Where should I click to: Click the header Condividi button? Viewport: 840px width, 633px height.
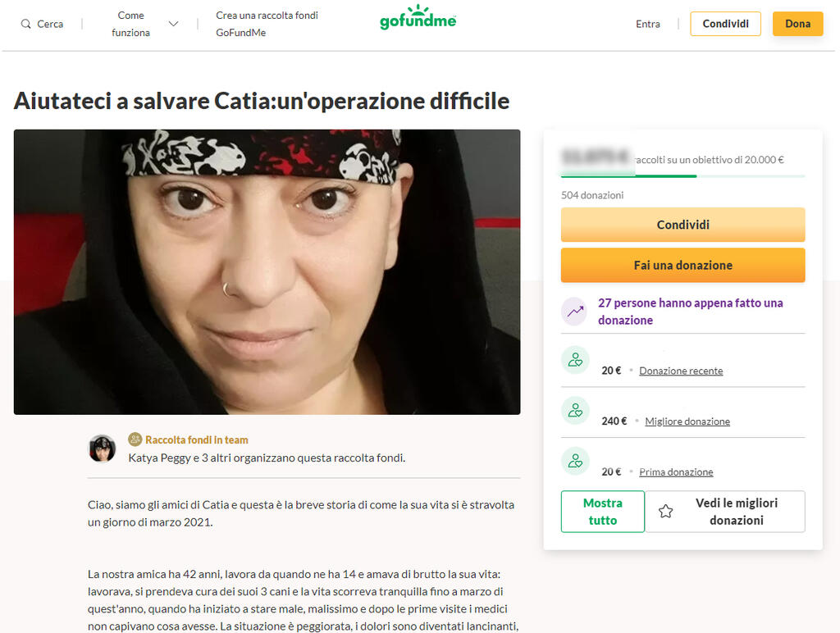pyautogui.click(x=725, y=24)
